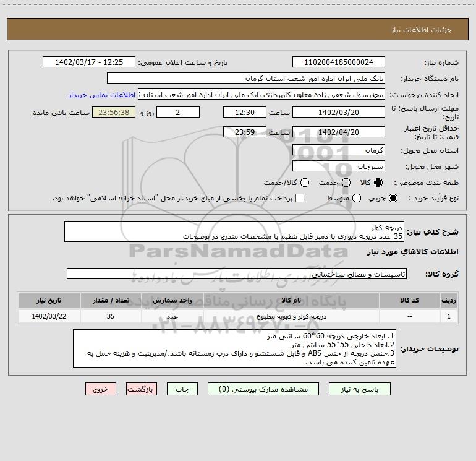Click the days remaining field showing 2
This screenshot has width=476, height=461.
coord(178,112)
